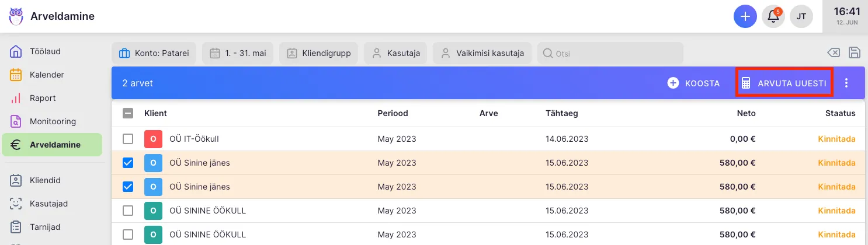Screen dimensions: 868x245
Task: Click the owl logo icon
Action: coord(16,16)
